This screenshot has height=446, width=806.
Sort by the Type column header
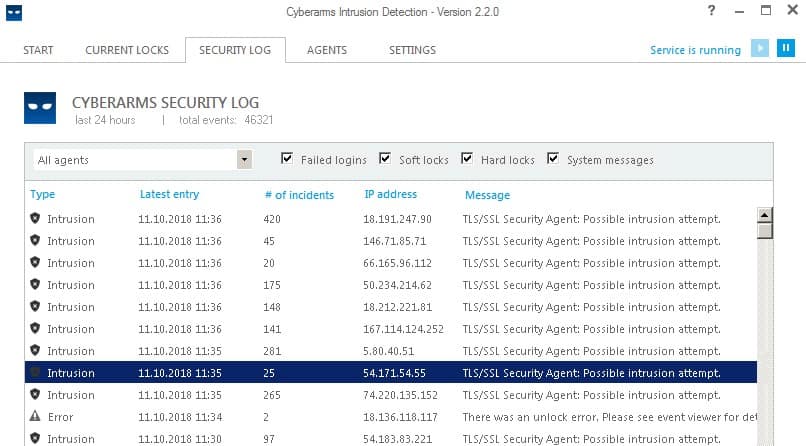click(43, 194)
